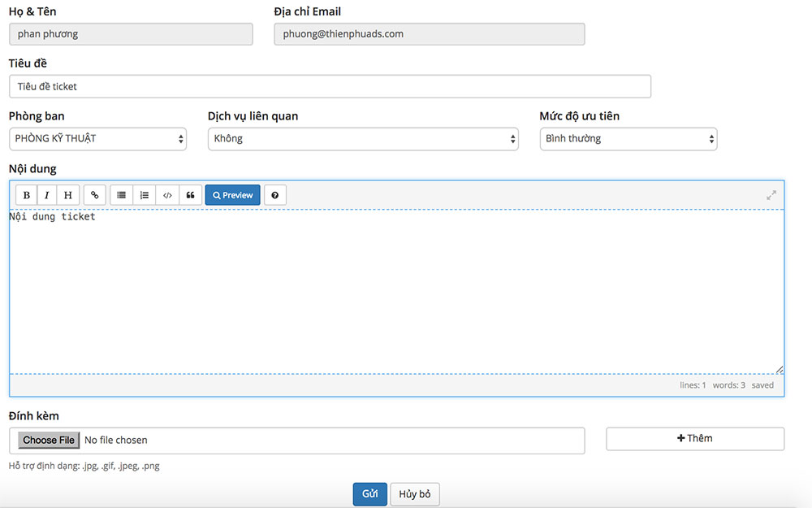Viewport: 812px width, 508px height.
Task: Insert a code block with the code icon
Action: (x=167, y=194)
